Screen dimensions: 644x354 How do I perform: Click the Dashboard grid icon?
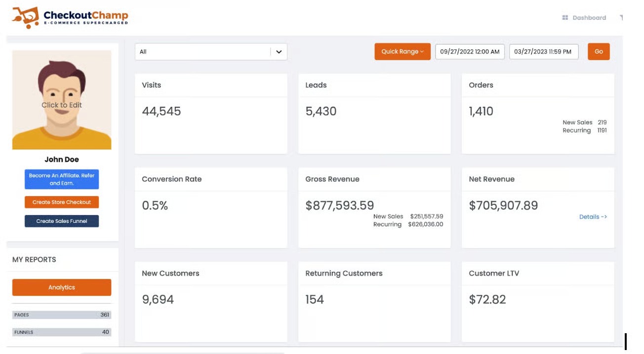565,18
